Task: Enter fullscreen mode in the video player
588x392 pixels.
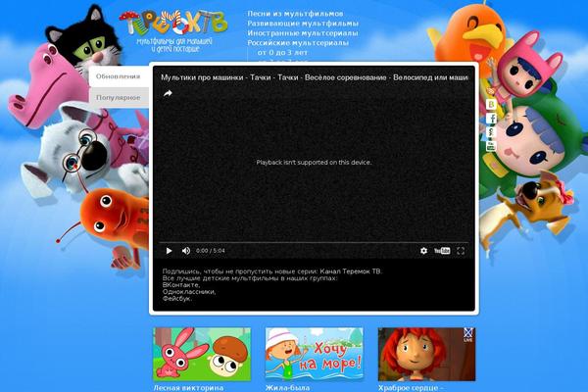Action: coord(461,251)
